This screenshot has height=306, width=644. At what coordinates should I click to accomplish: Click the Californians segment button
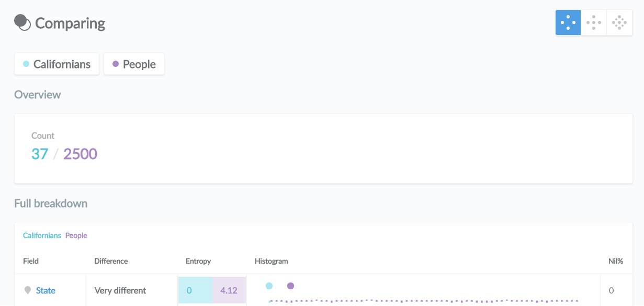tap(57, 64)
